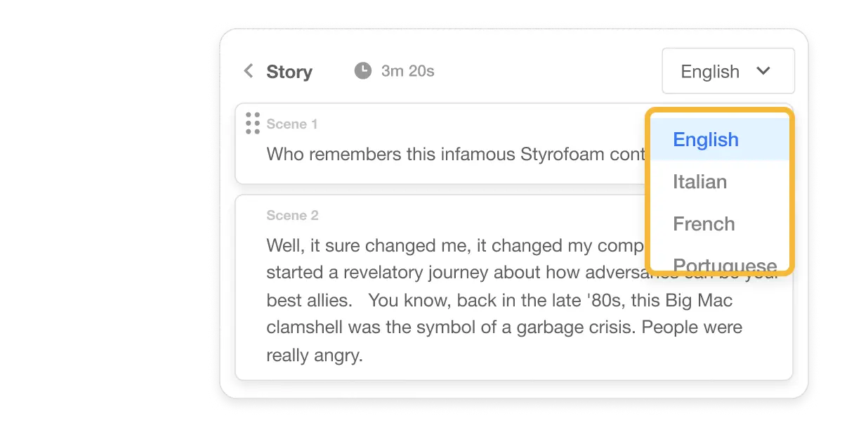Click the Scene 2 label
This screenshot has height=447, width=868.
[x=292, y=216]
